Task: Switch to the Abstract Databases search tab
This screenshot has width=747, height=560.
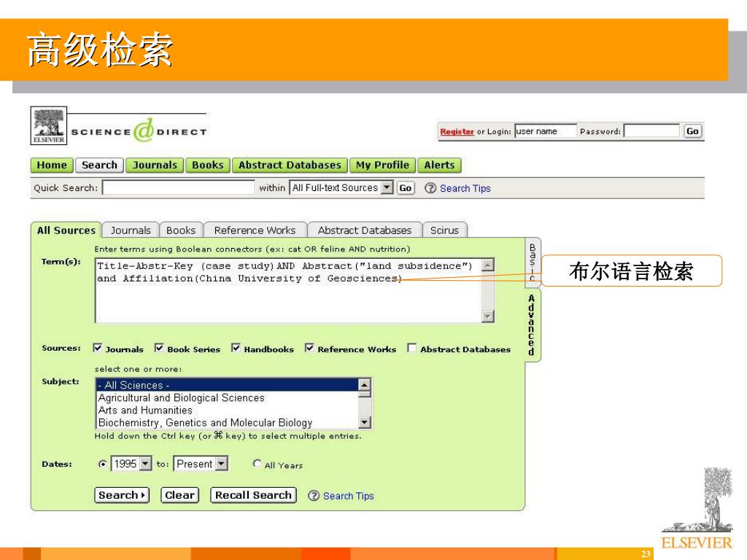Action: tap(365, 230)
